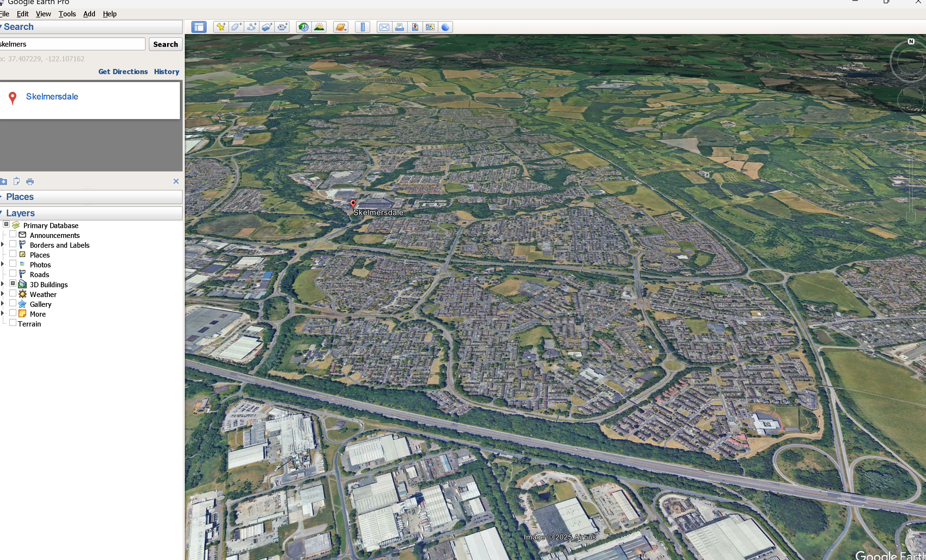Toggle sunlight across the landscape
Image resolution: width=926 pixels, height=560 pixels.
point(319,27)
